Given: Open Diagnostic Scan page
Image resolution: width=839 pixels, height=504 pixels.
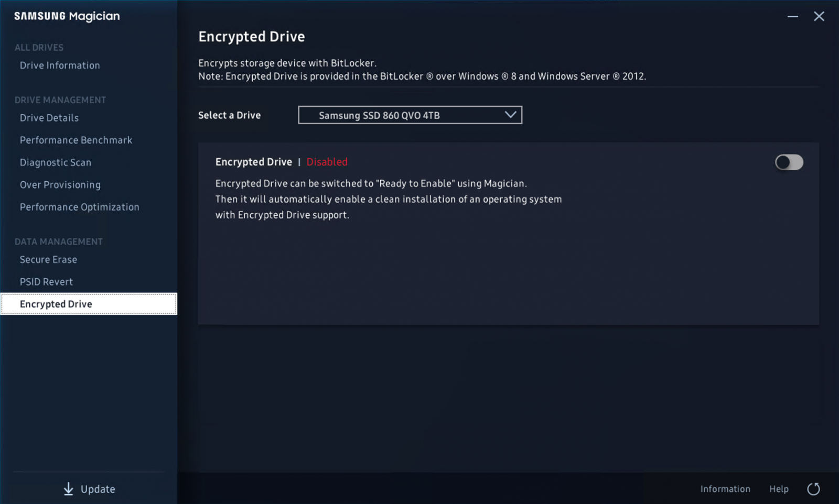Looking at the screenshot, I should pos(56,162).
